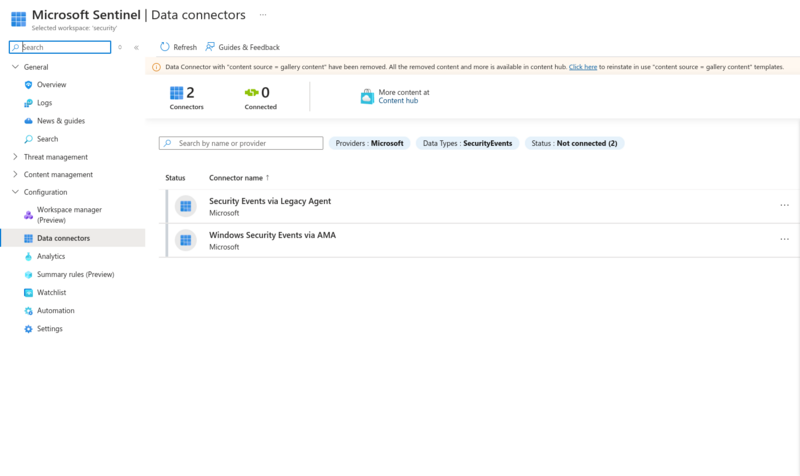Click the Windows Security Events via AMA icon
This screenshot has height=476, width=800.
(x=186, y=240)
